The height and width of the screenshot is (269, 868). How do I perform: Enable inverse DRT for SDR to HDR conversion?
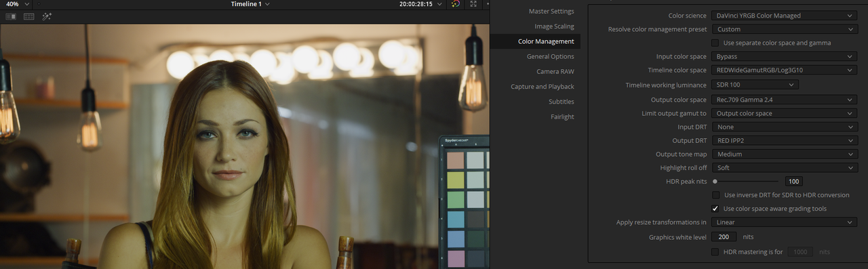(x=715, y=195)
